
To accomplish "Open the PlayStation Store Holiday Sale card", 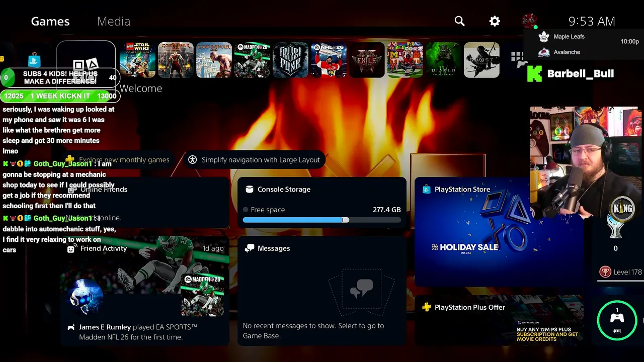I will tap(499, 232).
